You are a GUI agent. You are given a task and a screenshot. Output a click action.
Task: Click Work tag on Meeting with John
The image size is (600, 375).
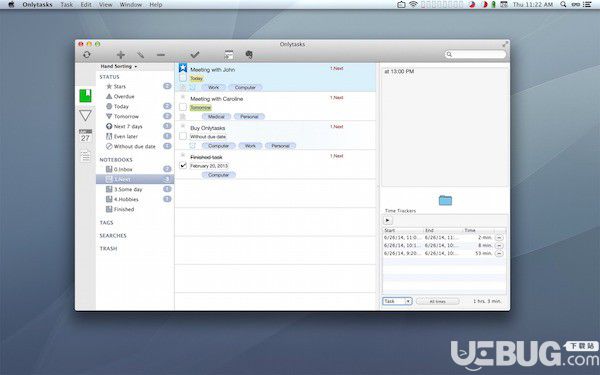214,88
